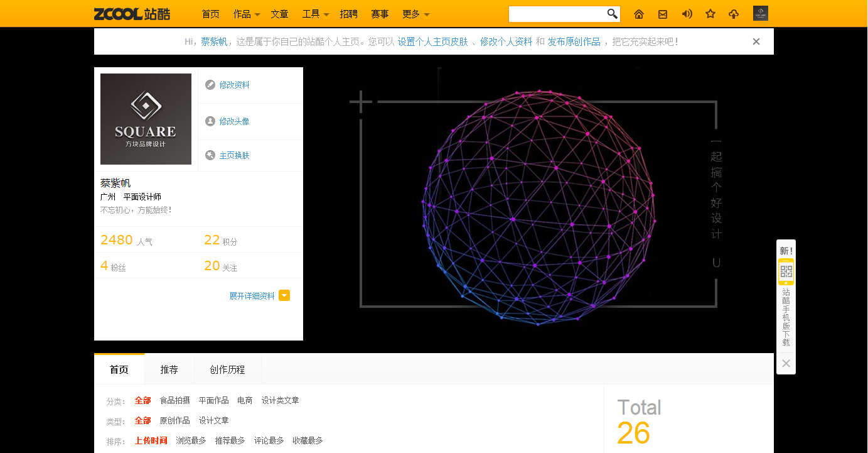
Task: Click the 主页换肤 link
Action: [234, 155]
